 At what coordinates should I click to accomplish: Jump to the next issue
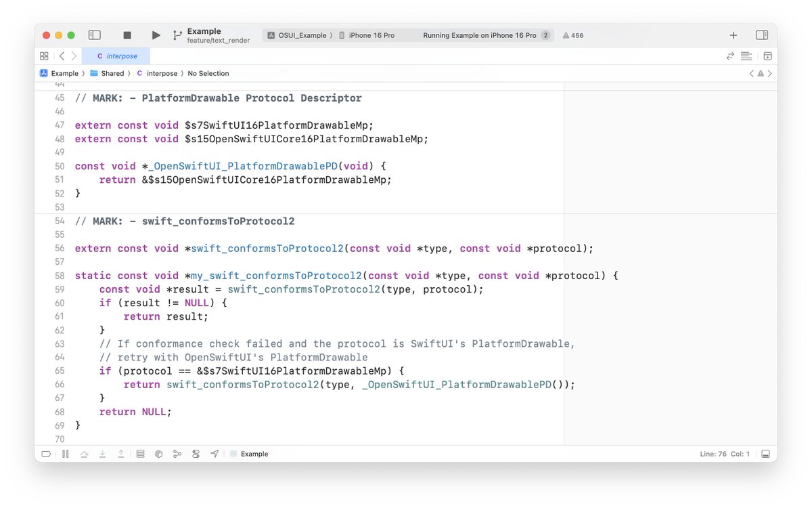(769, 73)
